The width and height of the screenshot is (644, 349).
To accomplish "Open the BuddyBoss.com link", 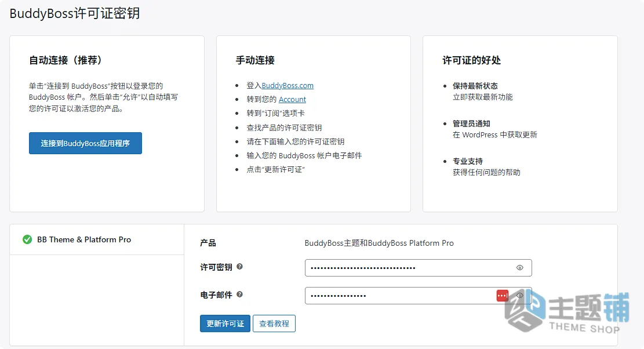I will [x=288, y=85].
